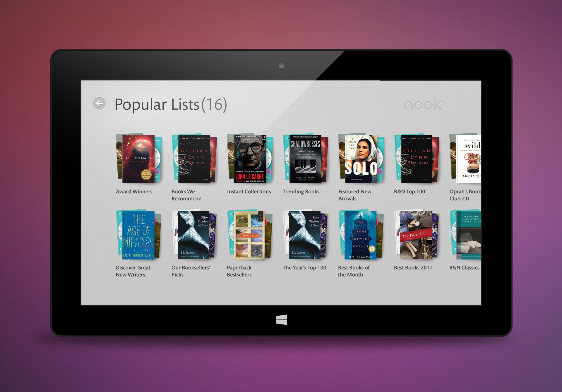Open Gone Girl cover above B&N Top 100
This screenshot has width=562, height=392.
(x=416, y=159)
